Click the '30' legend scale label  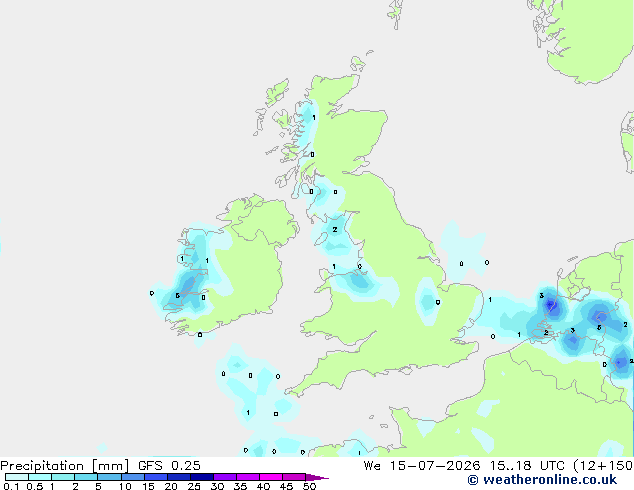point(217,486)
